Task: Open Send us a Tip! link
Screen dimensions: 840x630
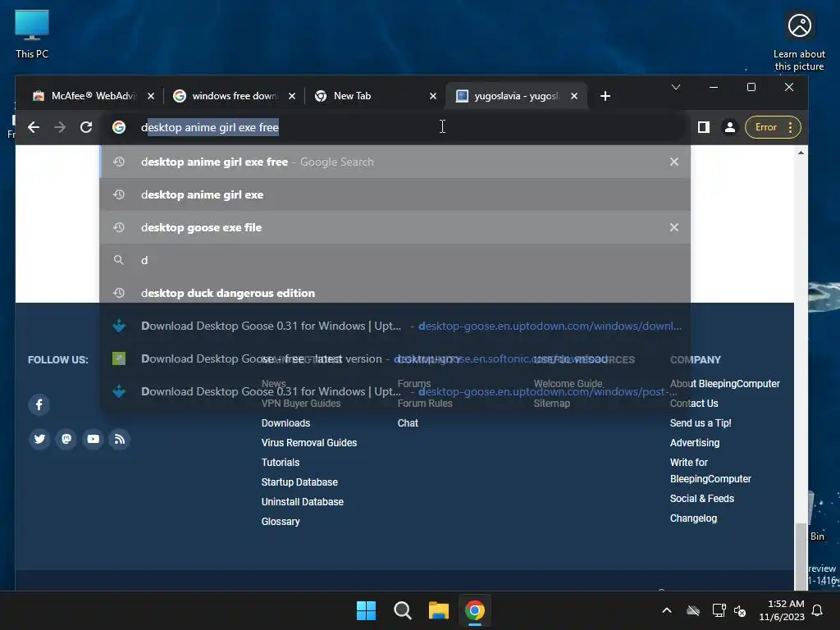Action: [x=701, y=422]
